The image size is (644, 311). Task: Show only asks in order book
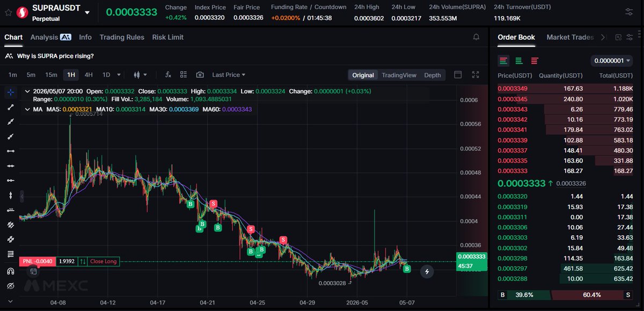[x=535, y=61]
